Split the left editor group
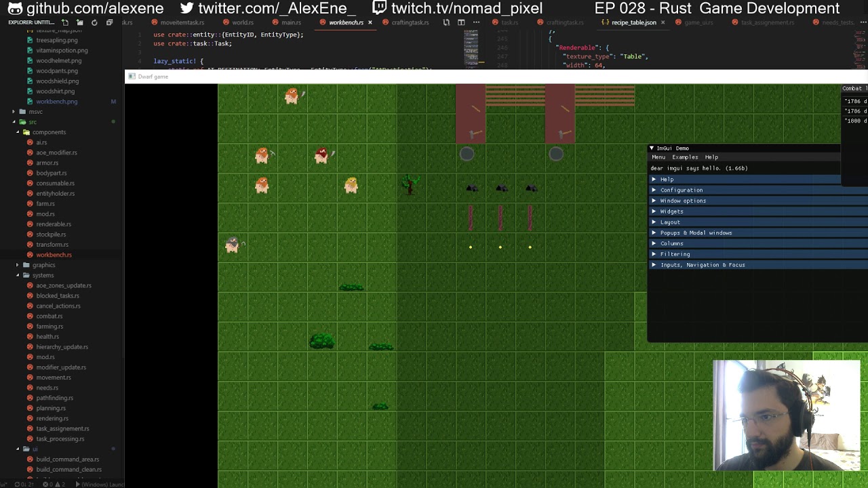The image size is (868, 488). [x=461, y=22]
